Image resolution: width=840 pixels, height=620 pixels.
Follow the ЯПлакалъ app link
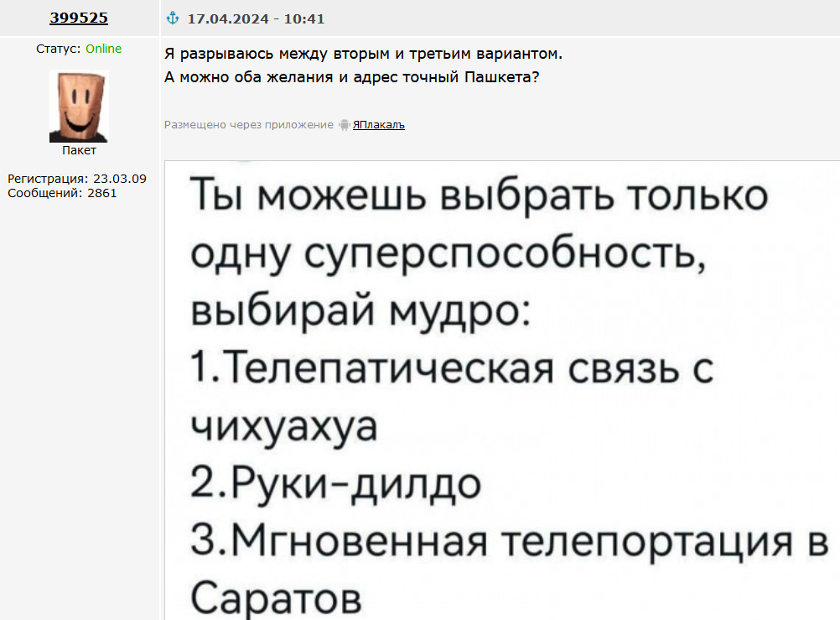379,125
